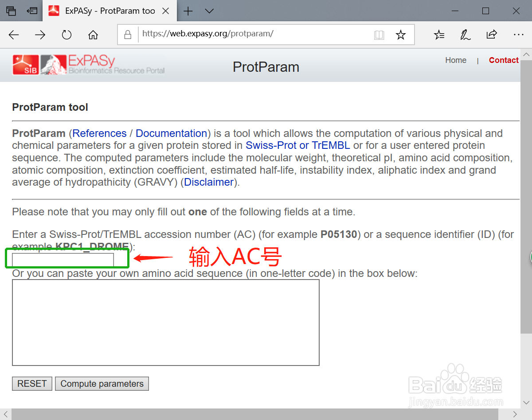
Task: Click the amino acid sequence text box
Action: [166, 323]
